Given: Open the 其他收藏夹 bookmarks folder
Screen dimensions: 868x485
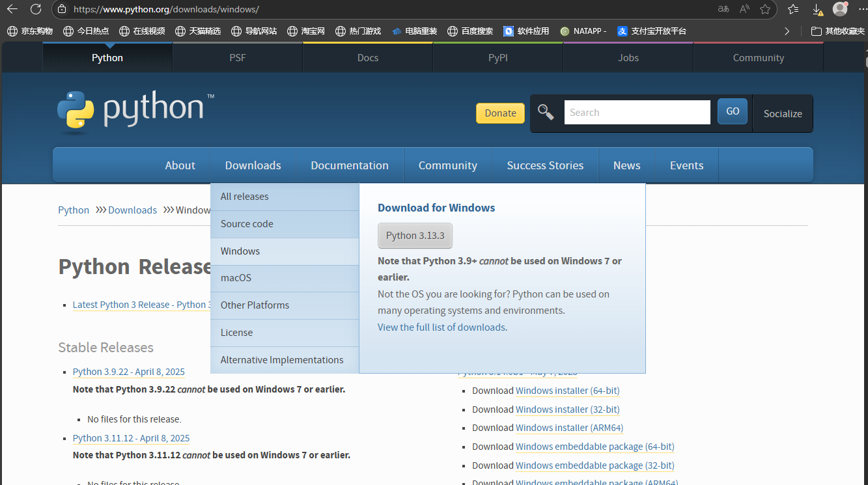Looking at the screenshot, I should (837, 31).
